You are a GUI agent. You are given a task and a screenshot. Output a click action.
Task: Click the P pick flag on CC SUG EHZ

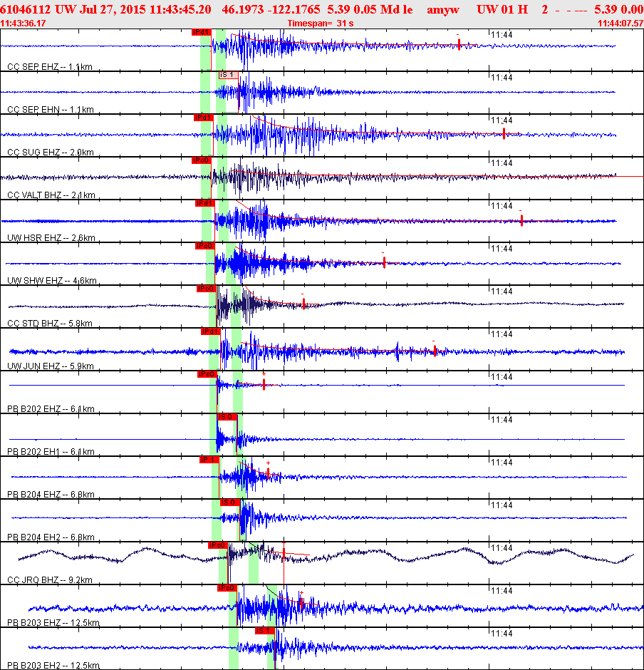click(203, 118)
